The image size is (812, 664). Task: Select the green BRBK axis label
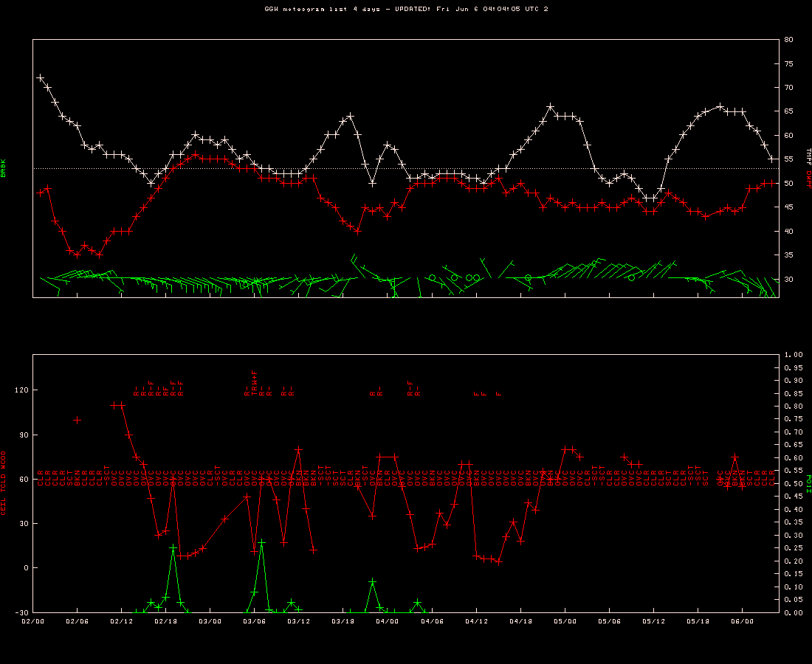coord(4,167)
